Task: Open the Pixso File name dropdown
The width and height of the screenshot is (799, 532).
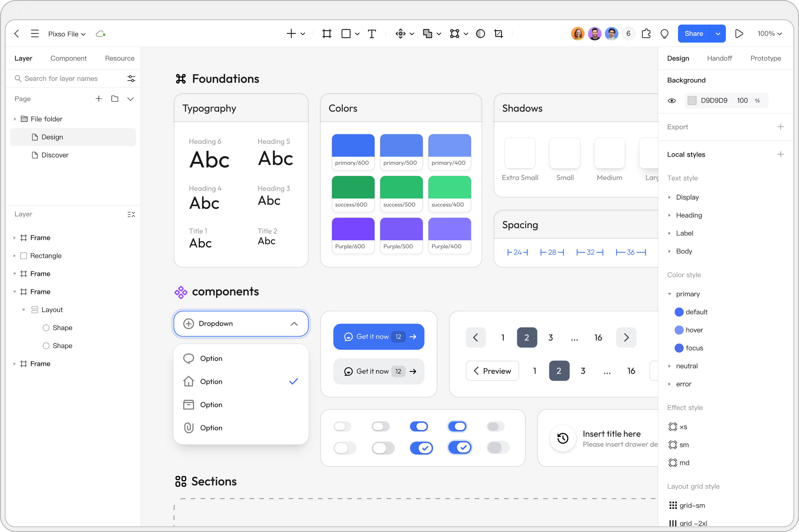Action: point(67,34)
